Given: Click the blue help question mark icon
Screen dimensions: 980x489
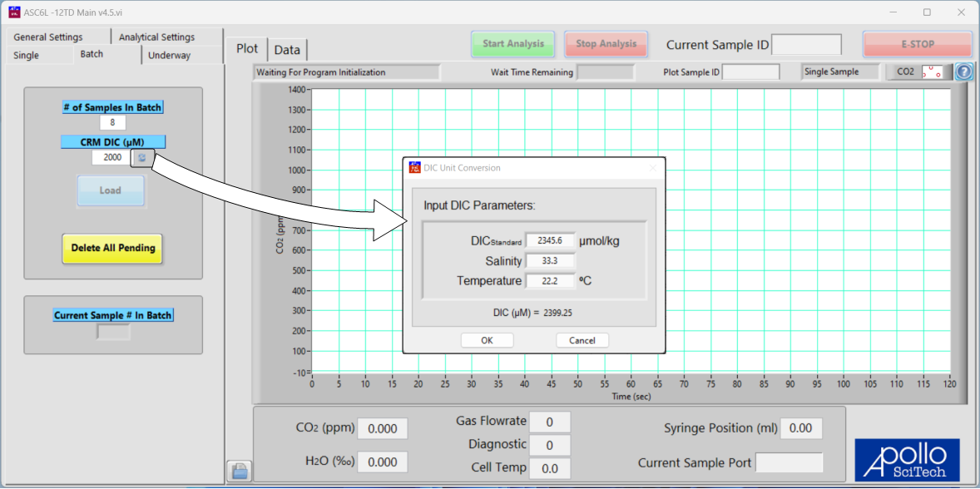Looking at the screenshot, I should click(x=963, y=72).
